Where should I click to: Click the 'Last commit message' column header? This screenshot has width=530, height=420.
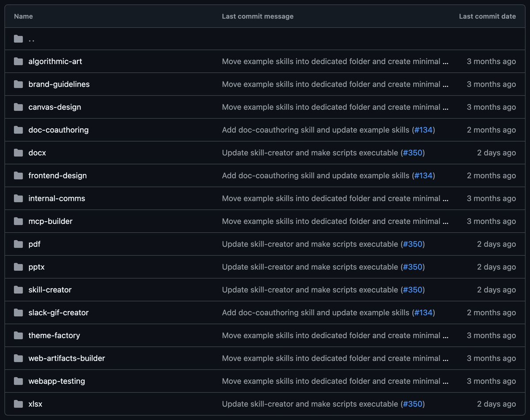pyautogui.click(x=258, y=16)
